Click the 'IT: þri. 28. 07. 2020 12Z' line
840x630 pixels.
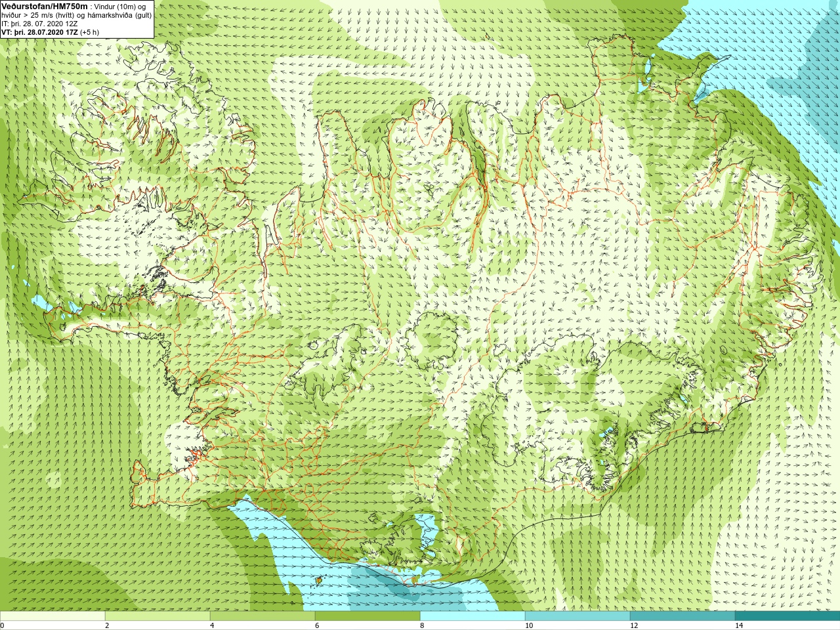coord(39,24)
